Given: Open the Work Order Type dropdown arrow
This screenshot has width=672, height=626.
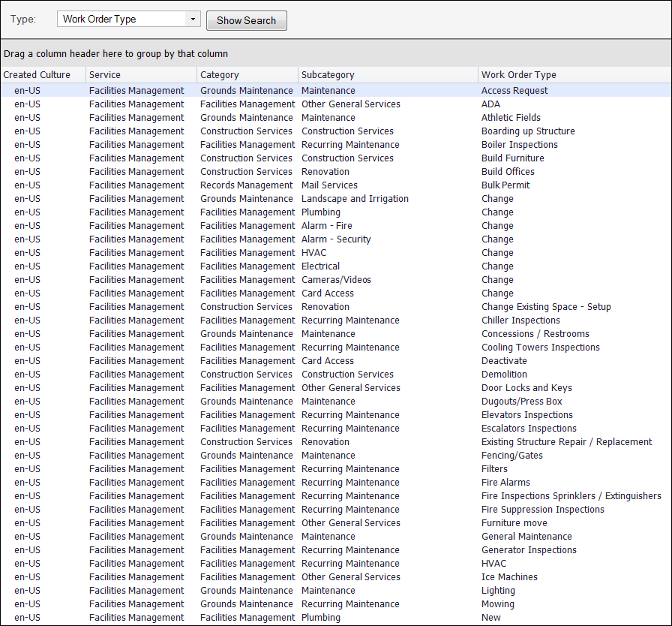Looking at the screenshot, I should [x=193, y=20].
